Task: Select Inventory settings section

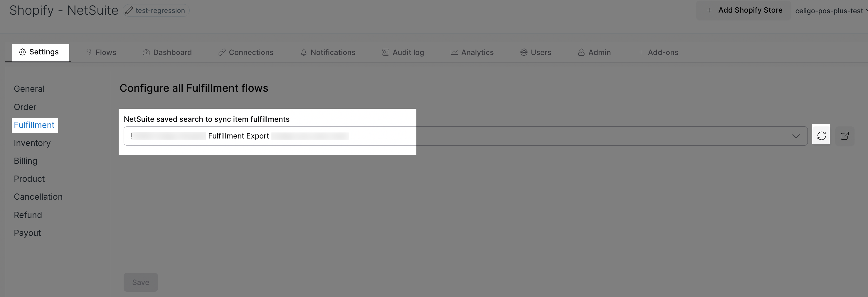Action: point(32,143)
